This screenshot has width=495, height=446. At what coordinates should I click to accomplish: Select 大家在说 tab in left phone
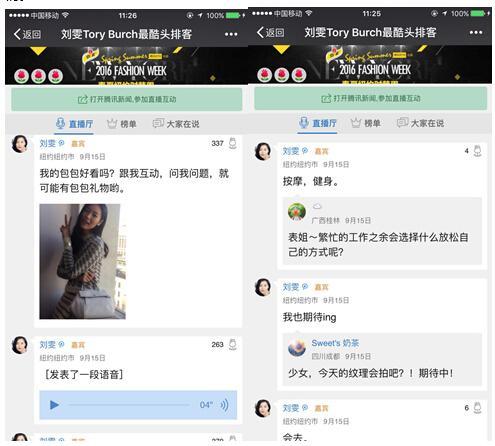[176, 124]
